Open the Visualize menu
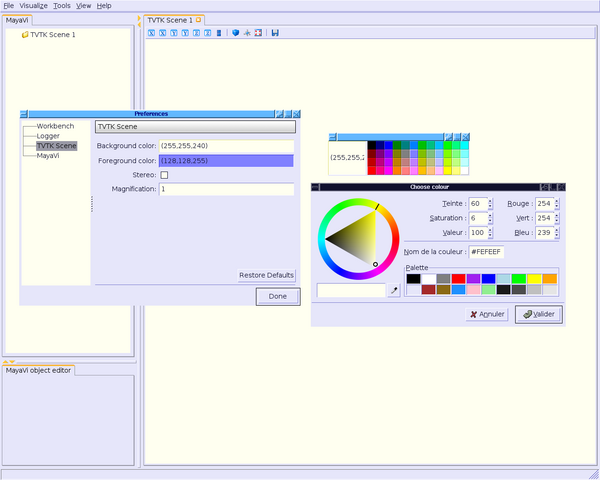The width and height of the screenshot is (600, 480). pyautogui.click(x=33, y=6)
